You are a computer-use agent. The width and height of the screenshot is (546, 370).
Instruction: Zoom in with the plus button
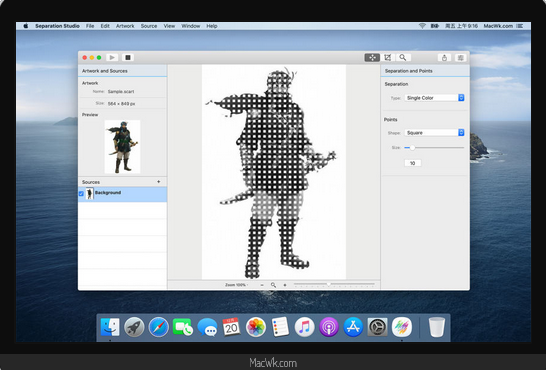click(x=285, y=285)
